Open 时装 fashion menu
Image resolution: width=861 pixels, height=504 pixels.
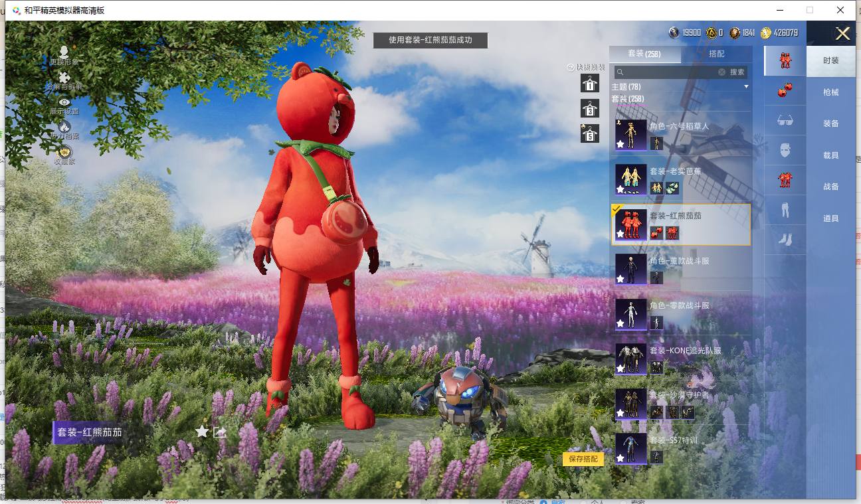(x=831, y=60)
